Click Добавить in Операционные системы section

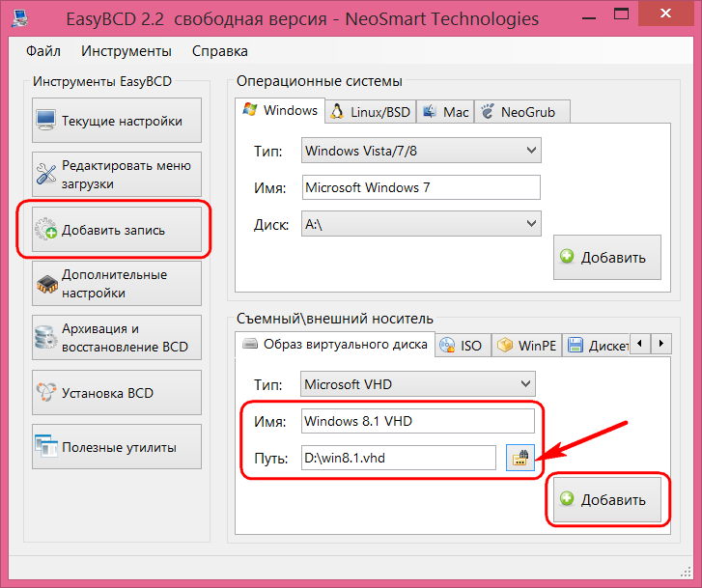[x=607, y=257]
